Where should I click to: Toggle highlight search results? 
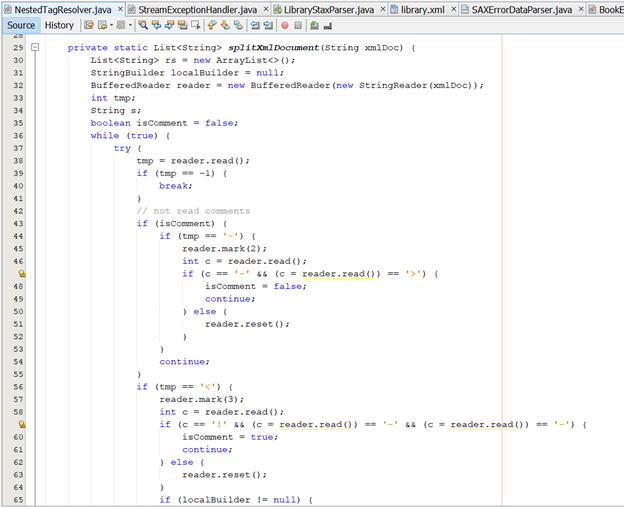coord(183,25)
